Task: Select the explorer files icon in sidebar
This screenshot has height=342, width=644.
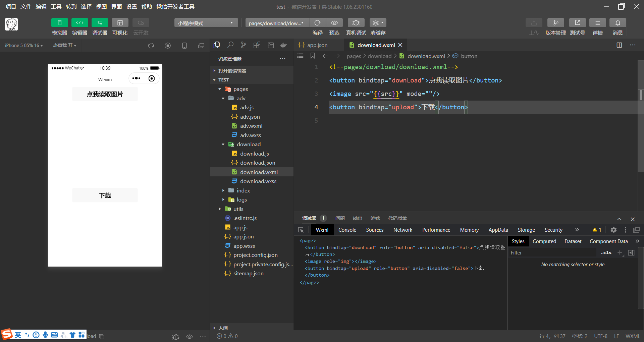Action: (217, 45)
